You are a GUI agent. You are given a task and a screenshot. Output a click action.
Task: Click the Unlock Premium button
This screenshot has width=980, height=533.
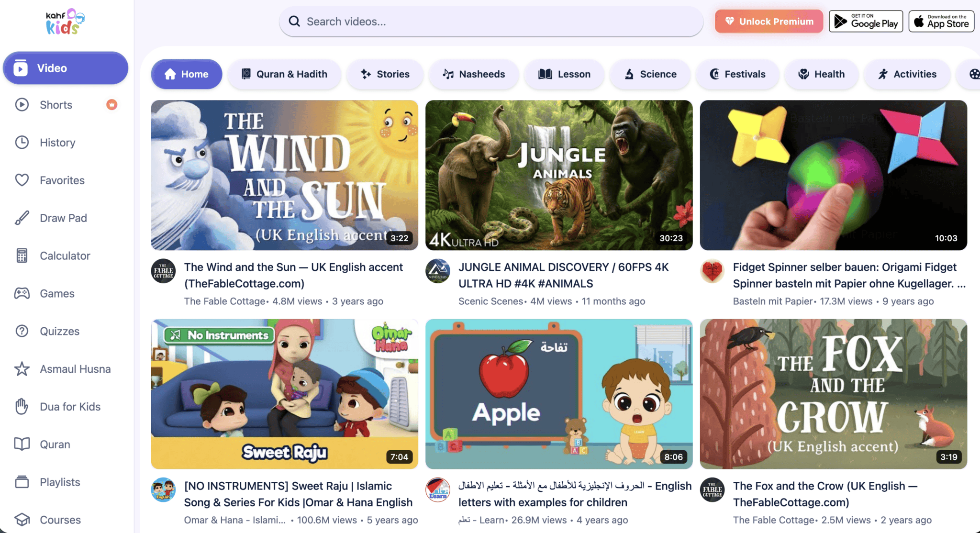click(x=769, y=22)
